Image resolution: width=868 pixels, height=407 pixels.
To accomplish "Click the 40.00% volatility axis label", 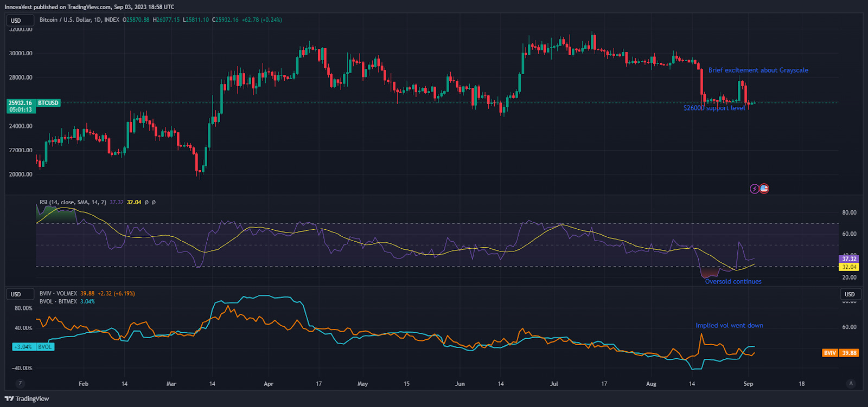I will (23, 328).
